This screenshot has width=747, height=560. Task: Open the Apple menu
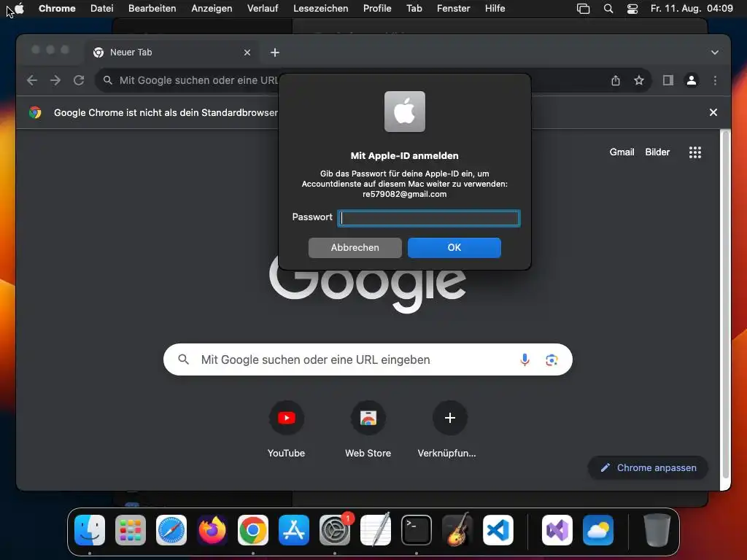click(19, 9)
